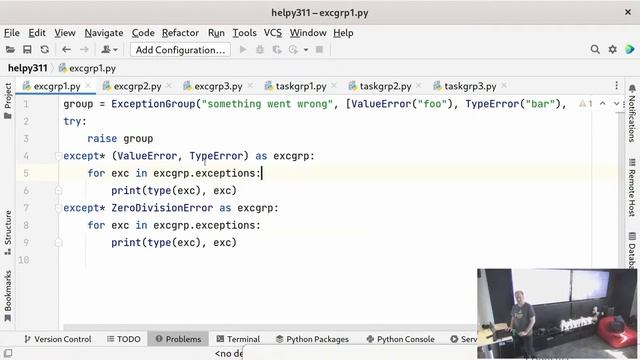640x360 pixels.
Task: Toggle the Bookmarks tool window
Action: 8,296
